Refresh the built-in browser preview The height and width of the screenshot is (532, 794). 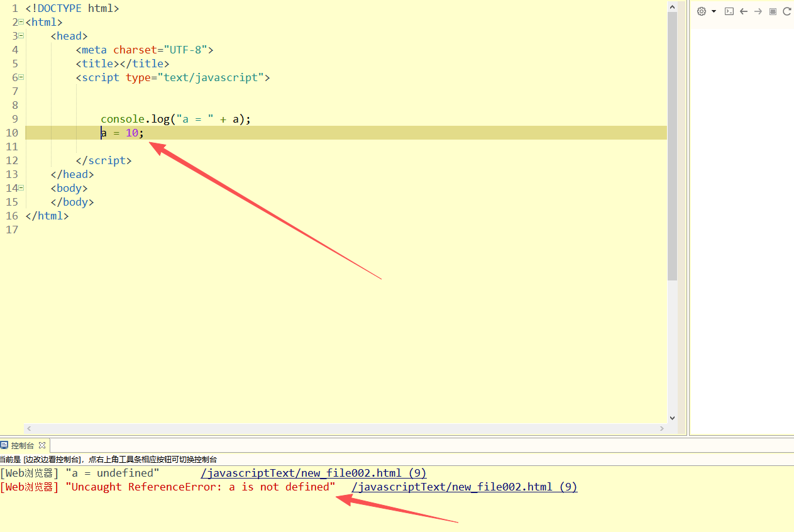[786, 11]
